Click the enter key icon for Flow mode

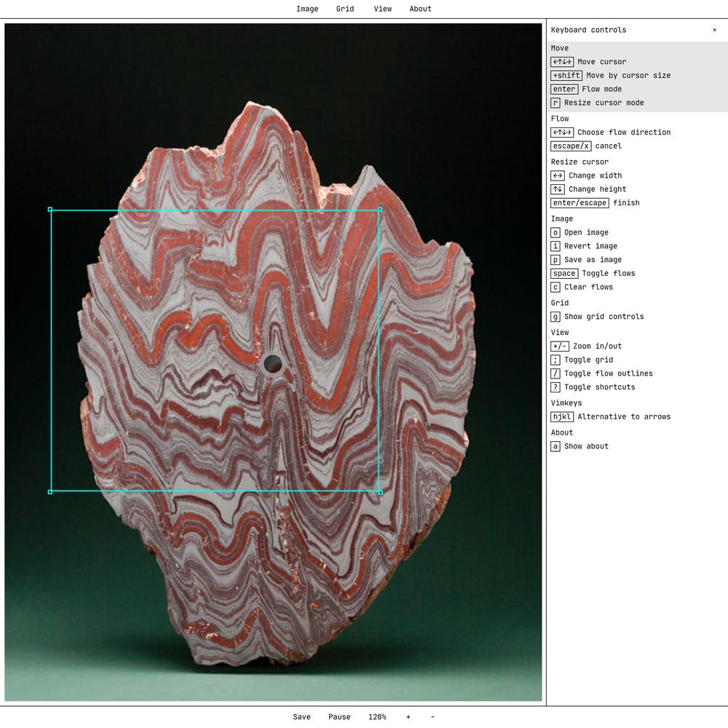click(x=564, y=89)
